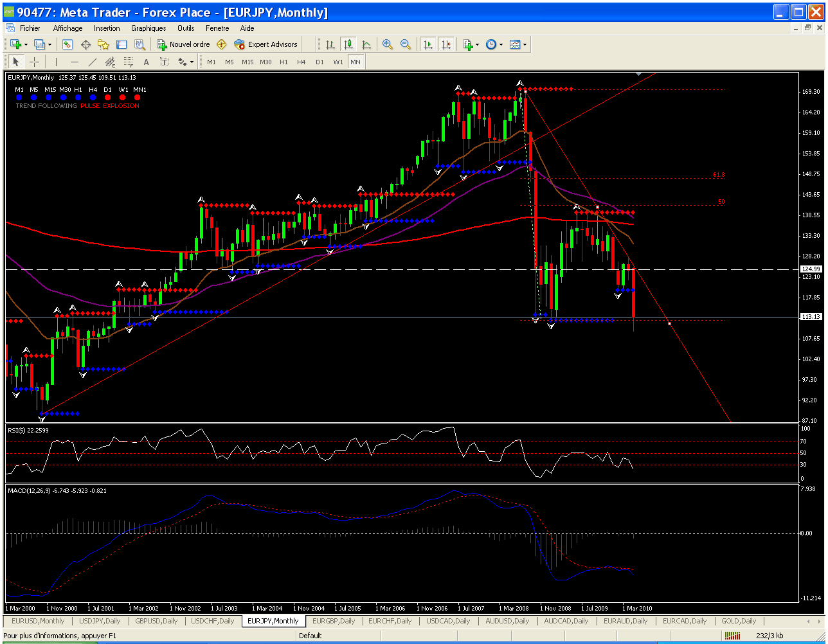Image resolution: width=828 pixels, height=644 pixels.
Task: Select the crosshair cursor tool
Action: tap(34, 62)
